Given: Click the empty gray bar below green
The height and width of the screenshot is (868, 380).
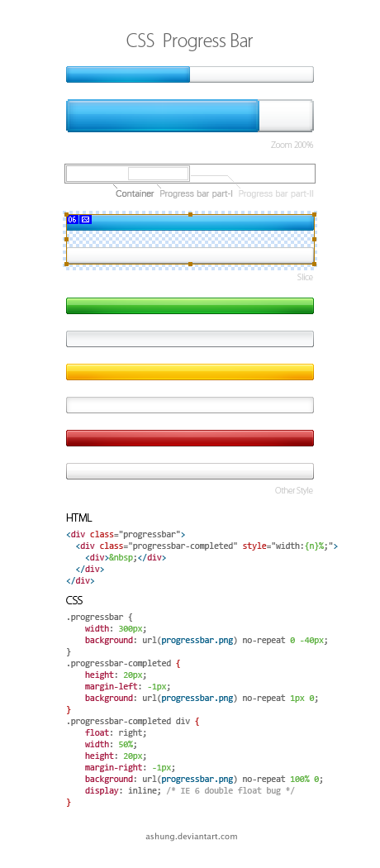Looking at the screenshot, I should click(190, 339).
